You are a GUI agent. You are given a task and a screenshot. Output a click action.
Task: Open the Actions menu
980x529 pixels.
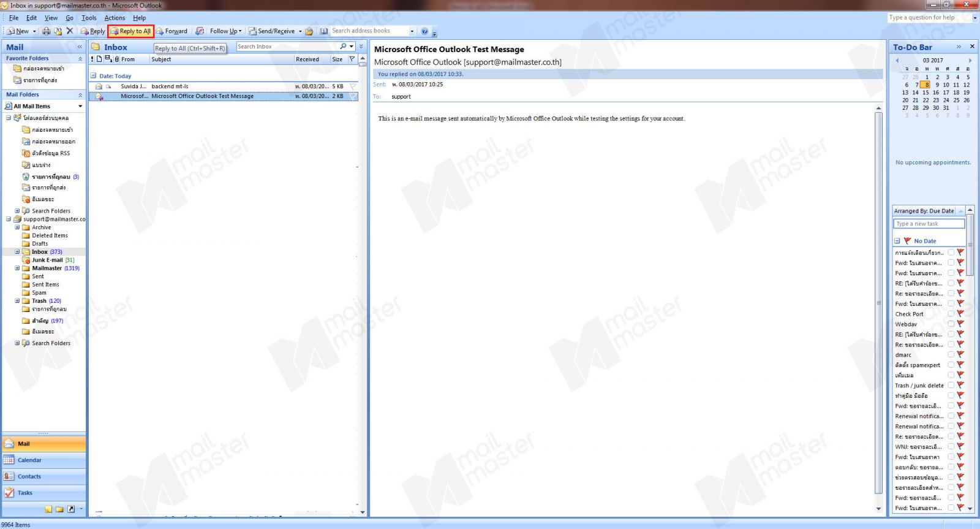pos(115,18)
